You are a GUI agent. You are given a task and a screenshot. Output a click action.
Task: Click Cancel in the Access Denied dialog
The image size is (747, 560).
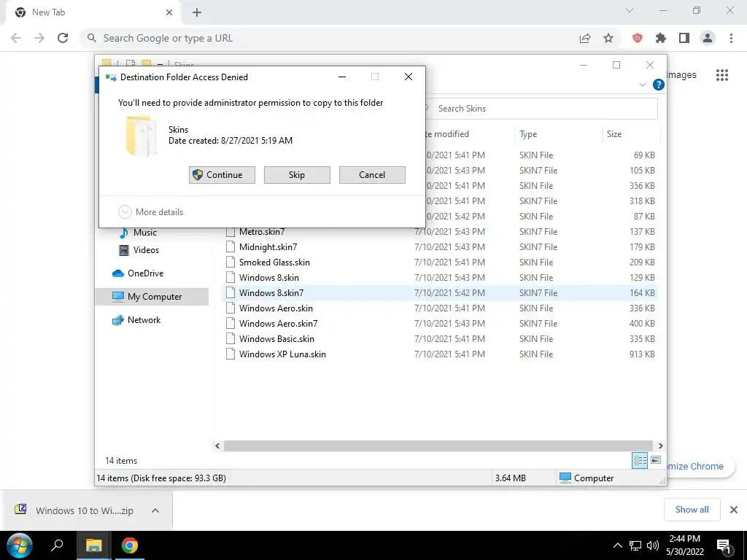pyautogui.click(x=372, y=175)
